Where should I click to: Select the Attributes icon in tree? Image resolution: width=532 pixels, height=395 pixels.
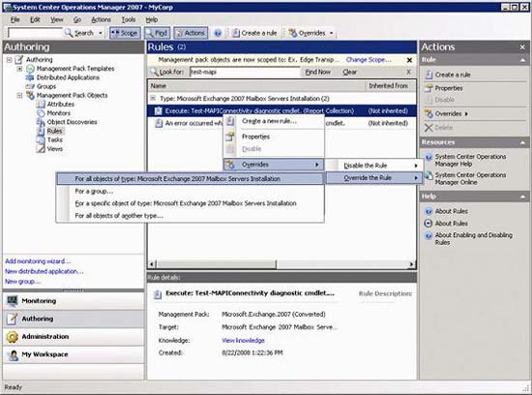[41, 105]
